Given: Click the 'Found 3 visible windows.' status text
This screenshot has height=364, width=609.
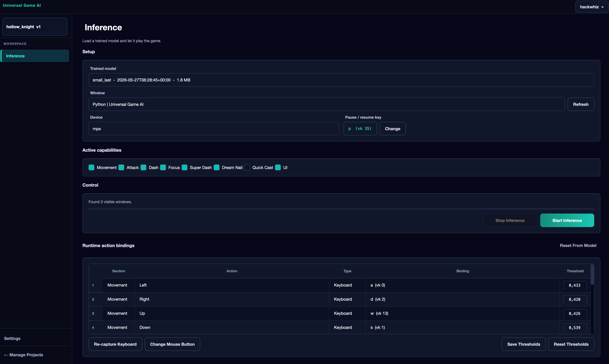Looking at the screenshot, I should pyautogui.click(x=110, y=202).
